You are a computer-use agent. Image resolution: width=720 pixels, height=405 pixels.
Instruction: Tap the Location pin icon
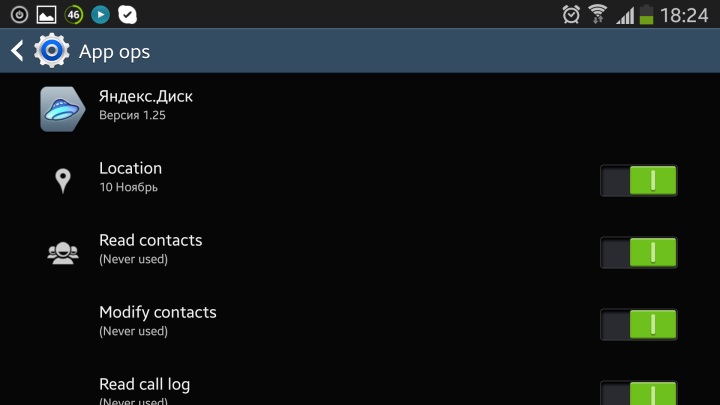62,181
